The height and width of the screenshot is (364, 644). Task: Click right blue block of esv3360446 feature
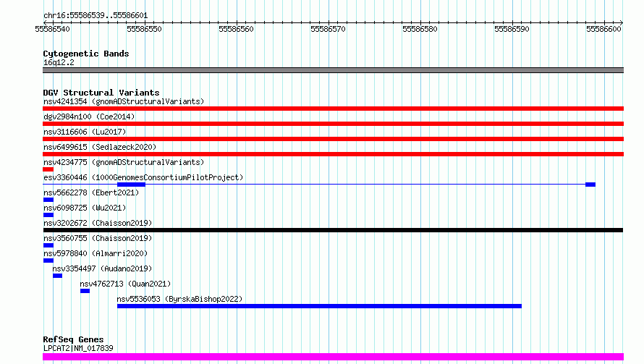pos(590,185)
